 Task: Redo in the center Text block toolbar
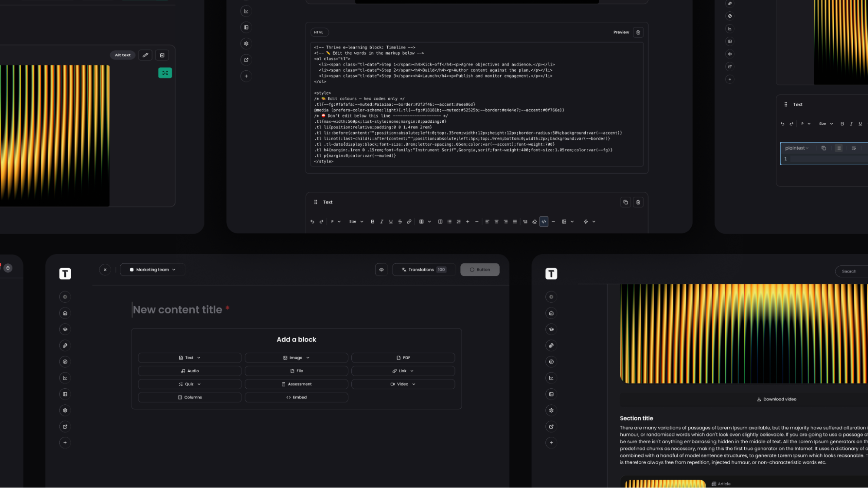click(x=321, y=222)
